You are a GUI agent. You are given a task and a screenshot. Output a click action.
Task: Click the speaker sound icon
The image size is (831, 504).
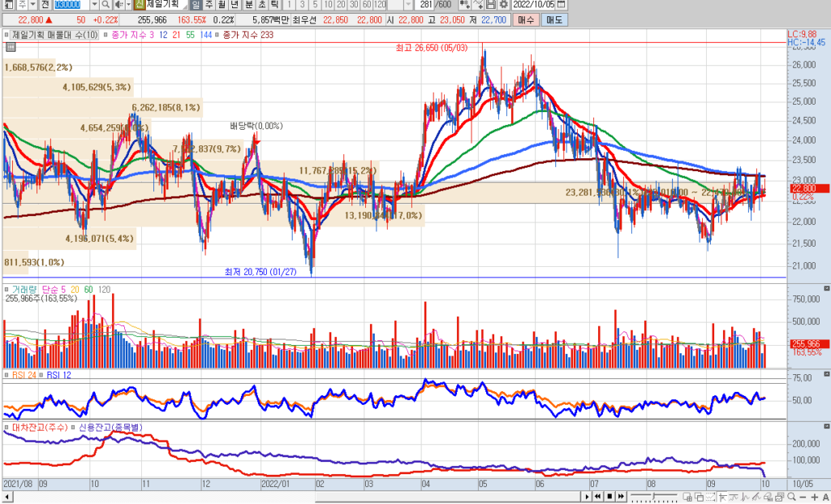[118, 5]
